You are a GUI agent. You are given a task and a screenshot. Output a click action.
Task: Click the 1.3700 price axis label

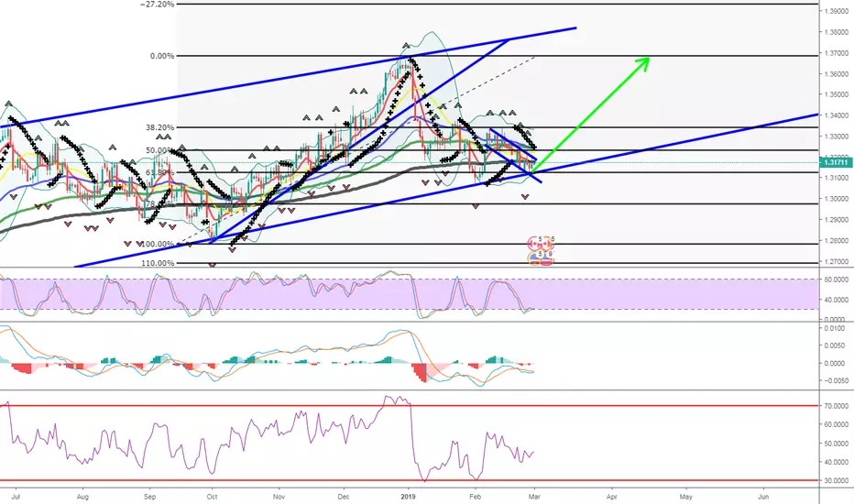(x=838, y=53)
